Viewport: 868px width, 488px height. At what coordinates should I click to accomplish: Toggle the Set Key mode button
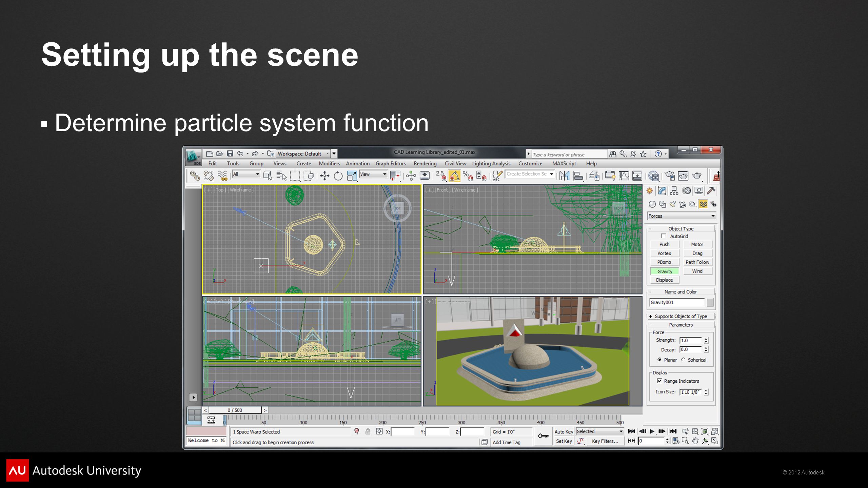click(x=564, y=441)
